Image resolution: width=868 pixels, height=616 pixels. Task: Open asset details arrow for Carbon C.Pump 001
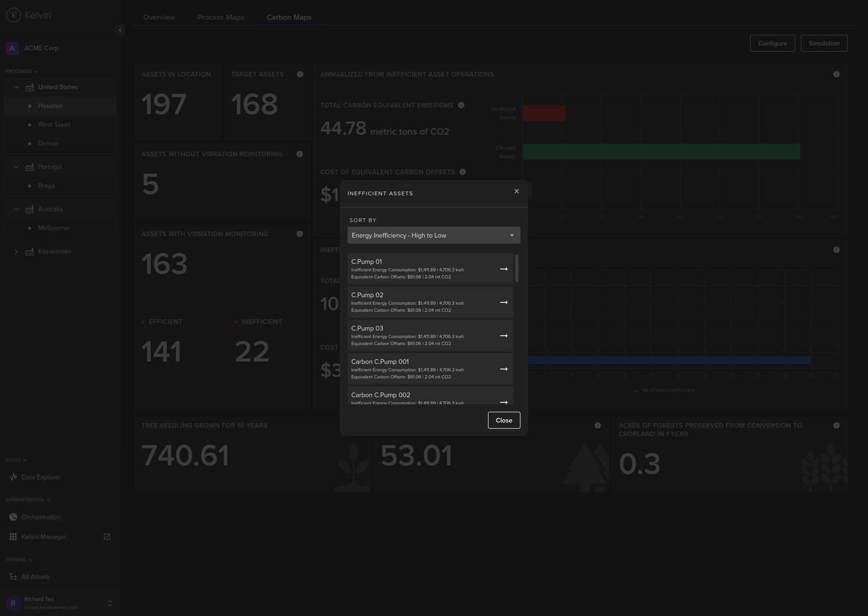504,369
